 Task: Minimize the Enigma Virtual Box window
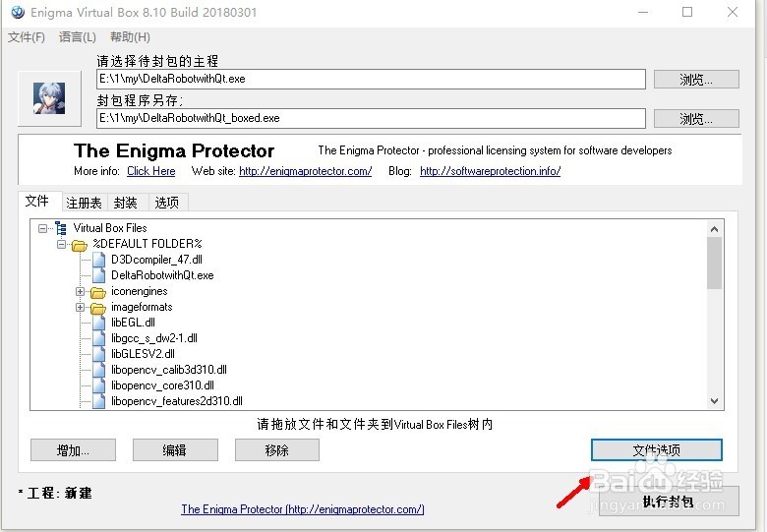coord(643,12)
